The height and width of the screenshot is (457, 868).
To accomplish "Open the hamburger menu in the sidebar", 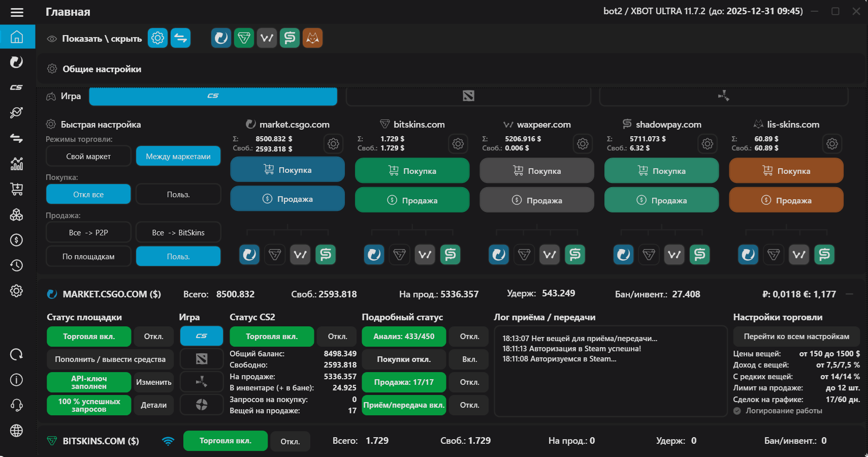I will (x=17, y=12).
